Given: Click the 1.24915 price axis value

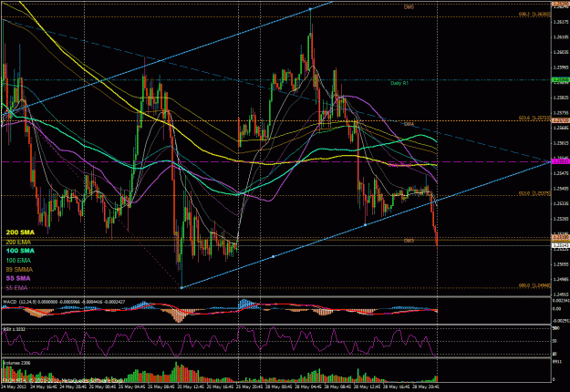Looking at the screenshot, I should click(x=561, y=294).
